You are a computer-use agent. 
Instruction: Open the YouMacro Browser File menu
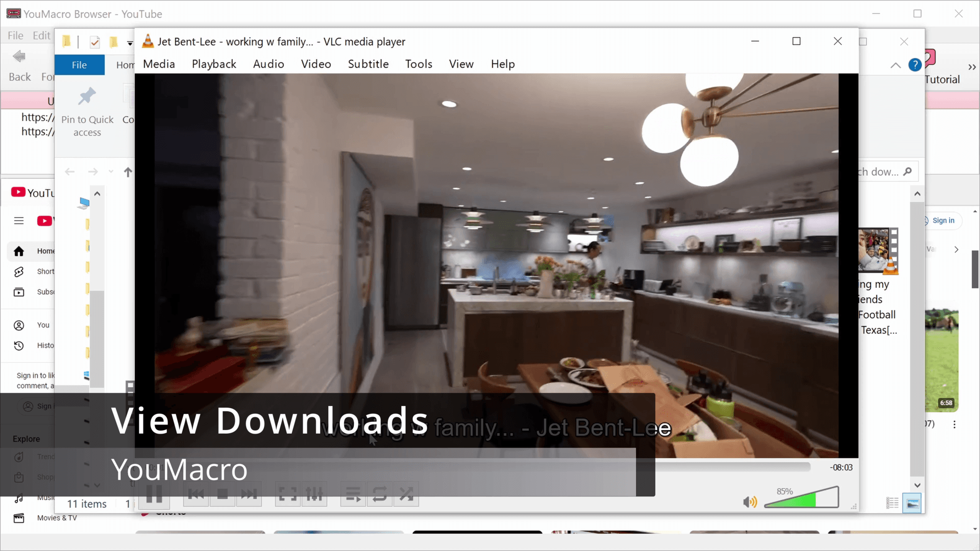click(15, 36)
